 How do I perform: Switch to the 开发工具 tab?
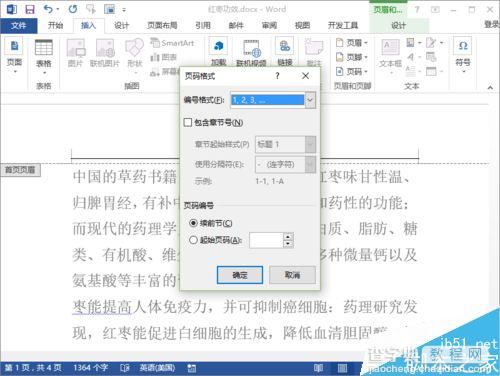pyautogui.click(x=343, y=25)
